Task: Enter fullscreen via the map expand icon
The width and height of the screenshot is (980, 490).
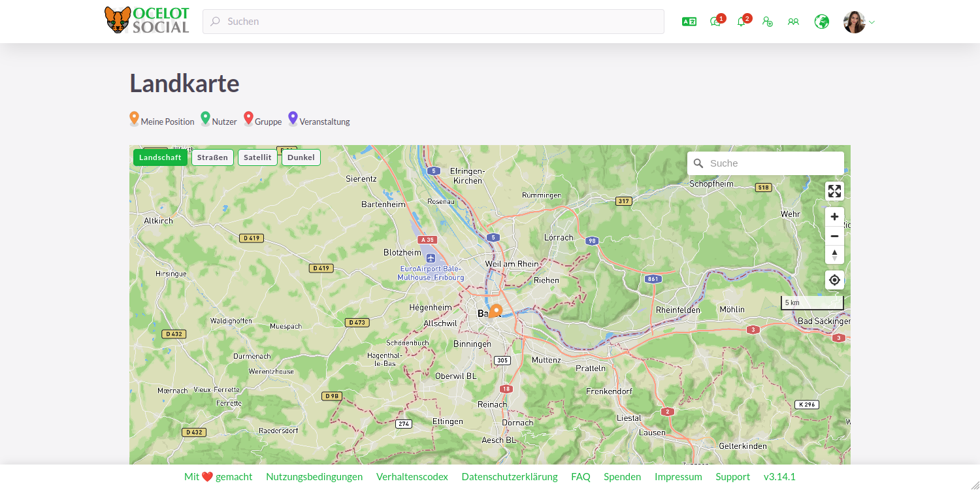Action: click(834, 191)
